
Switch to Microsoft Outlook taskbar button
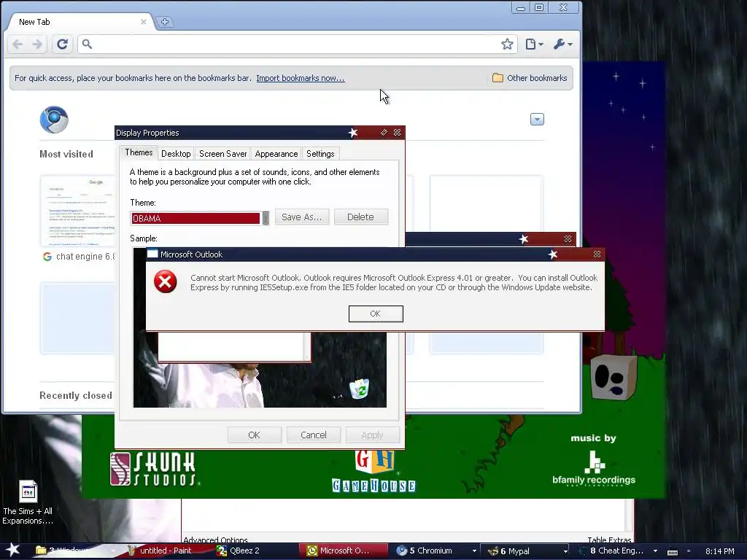point(344,551)
